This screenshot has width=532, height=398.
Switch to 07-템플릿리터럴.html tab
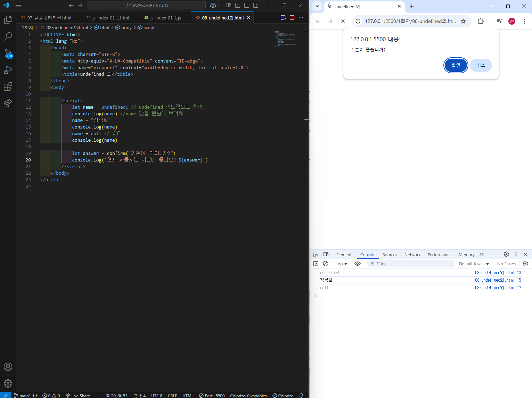49,18
